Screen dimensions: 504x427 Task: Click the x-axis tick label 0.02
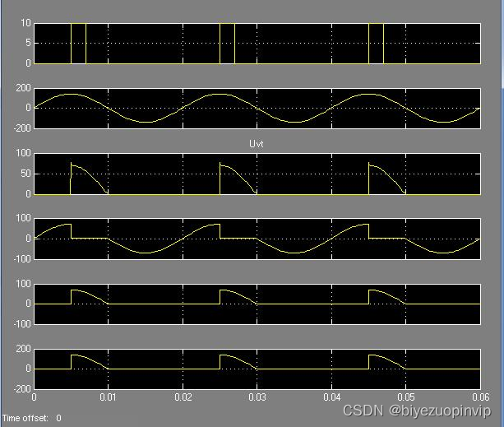pyautogui.click(x=183, y=397)
